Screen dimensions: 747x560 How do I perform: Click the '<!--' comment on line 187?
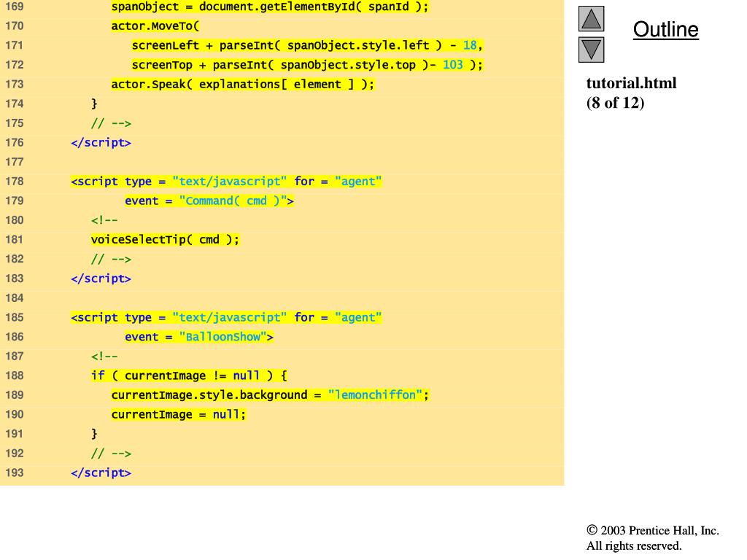tap(104, 356)
